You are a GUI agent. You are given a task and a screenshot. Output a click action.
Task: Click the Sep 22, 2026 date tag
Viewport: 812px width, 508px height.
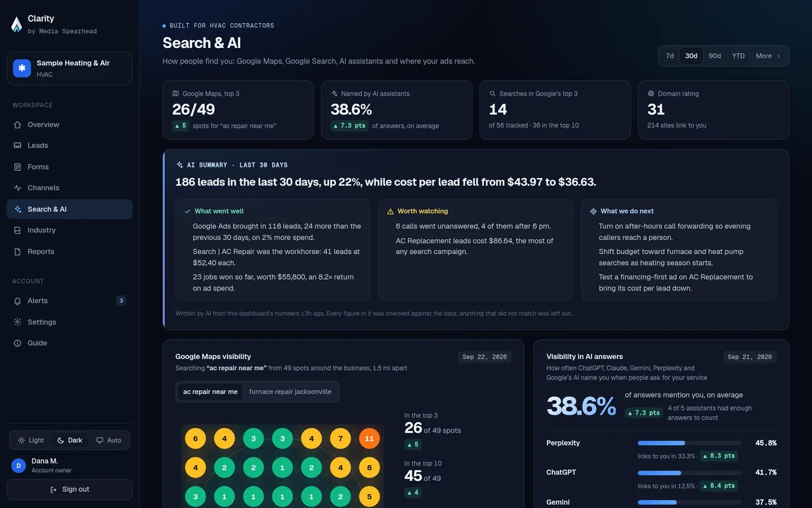484,357
